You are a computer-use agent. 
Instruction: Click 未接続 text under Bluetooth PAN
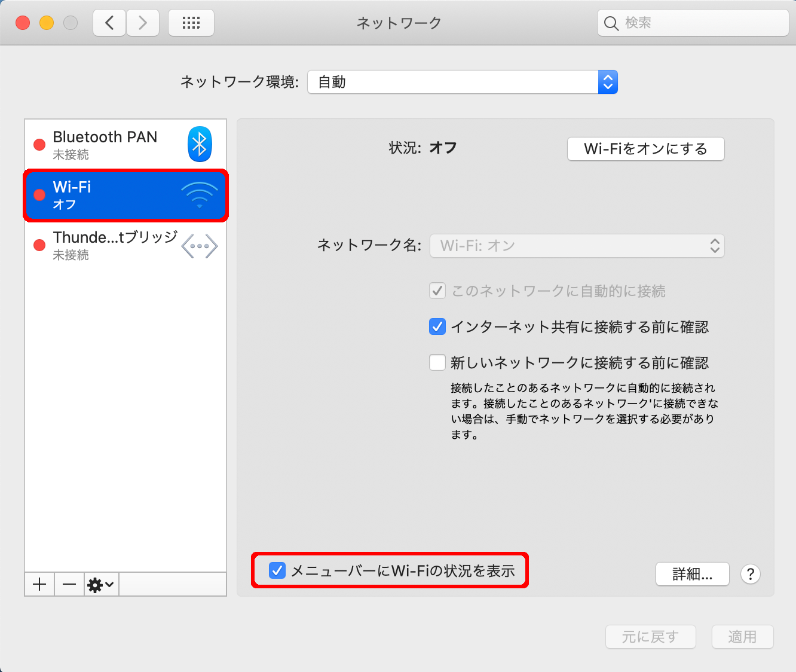(71, 155)
